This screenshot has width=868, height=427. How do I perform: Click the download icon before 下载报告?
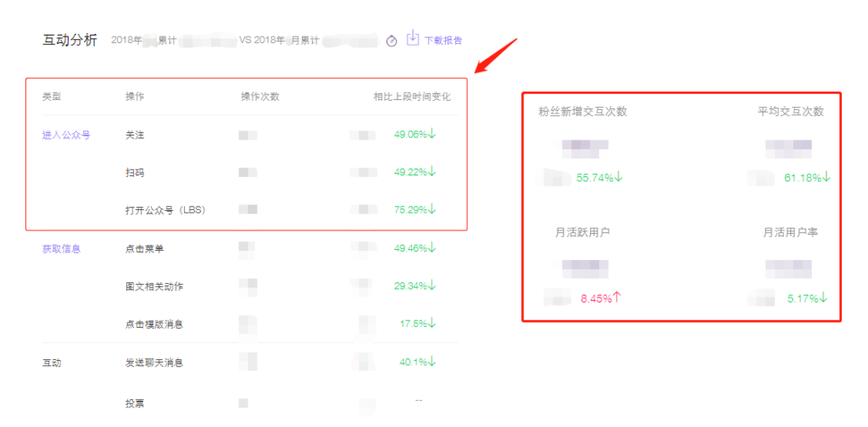tap(413, 39)
